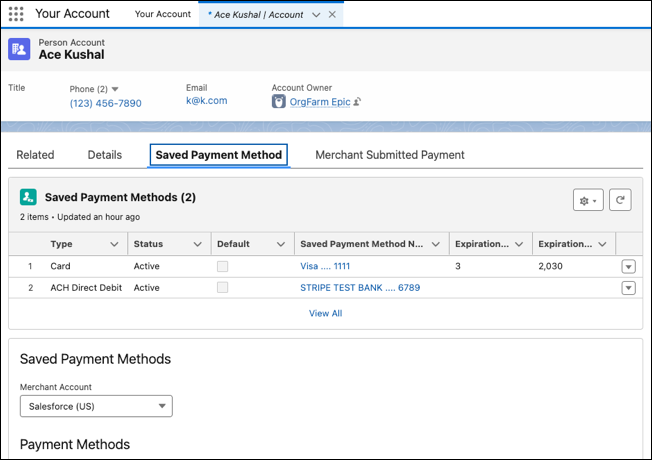The width and height of the screenshot is (652, 460).
Task: Click the 'ACH Direct Debit' type cell
Action: [x=86, y=287]
